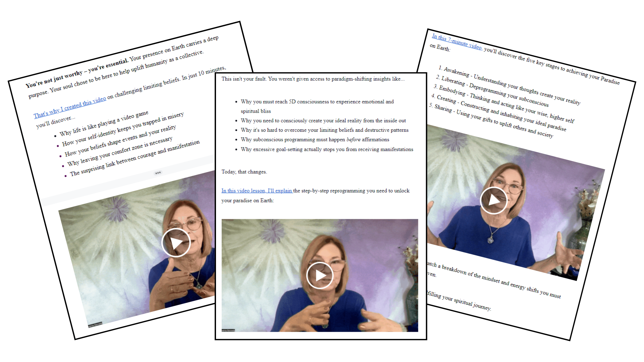Click the italic word "before" in center email

[353, 139]
